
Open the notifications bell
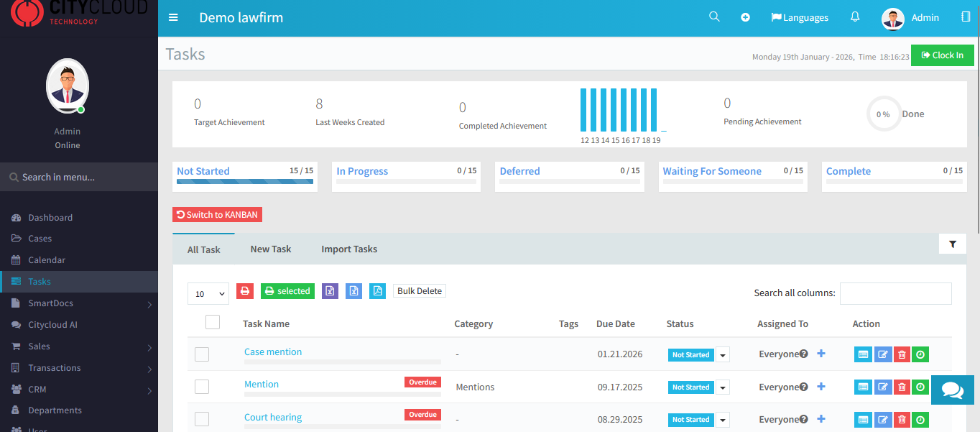[x=855, y=17]
